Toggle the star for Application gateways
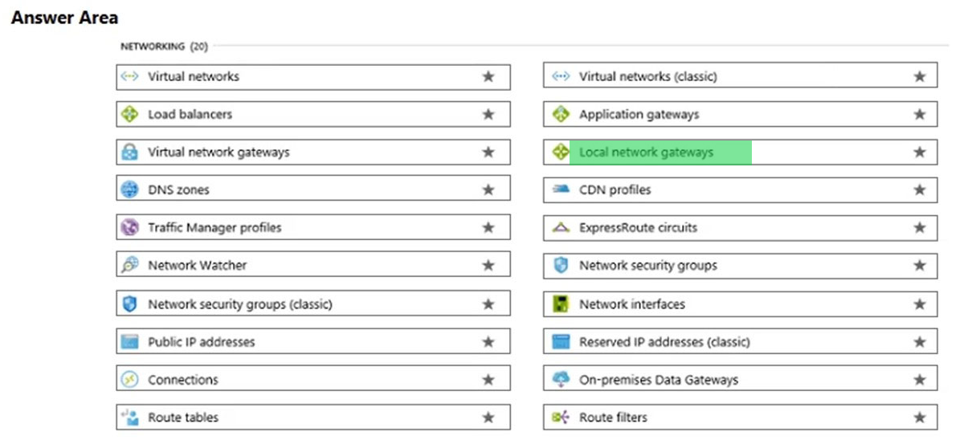Screen dimensions: 980x444 [920, 114]
